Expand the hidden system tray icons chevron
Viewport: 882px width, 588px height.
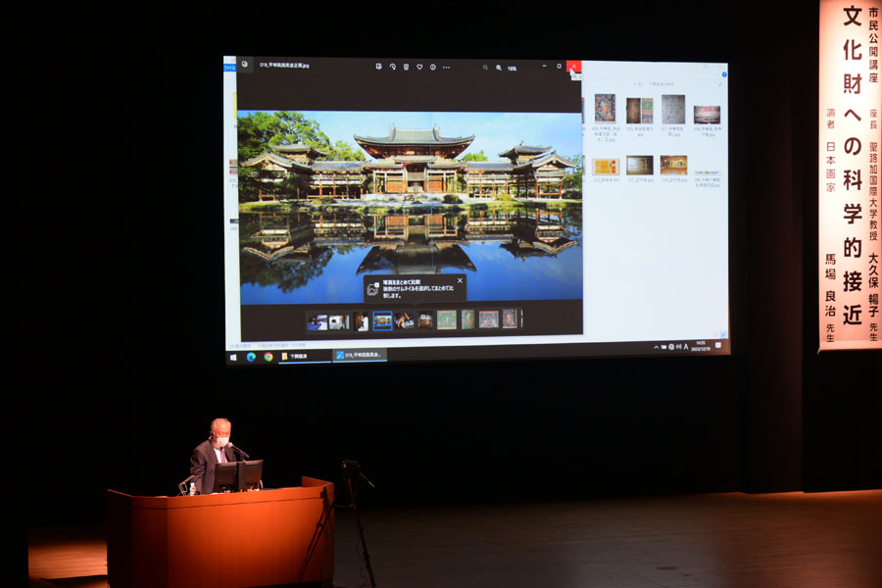click(656, 348)
